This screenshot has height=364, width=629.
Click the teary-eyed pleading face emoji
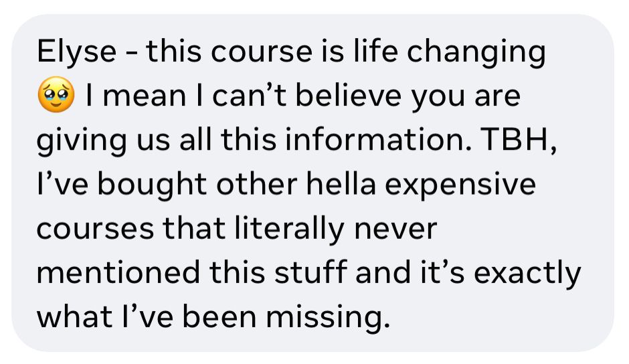tap(56, 94)
